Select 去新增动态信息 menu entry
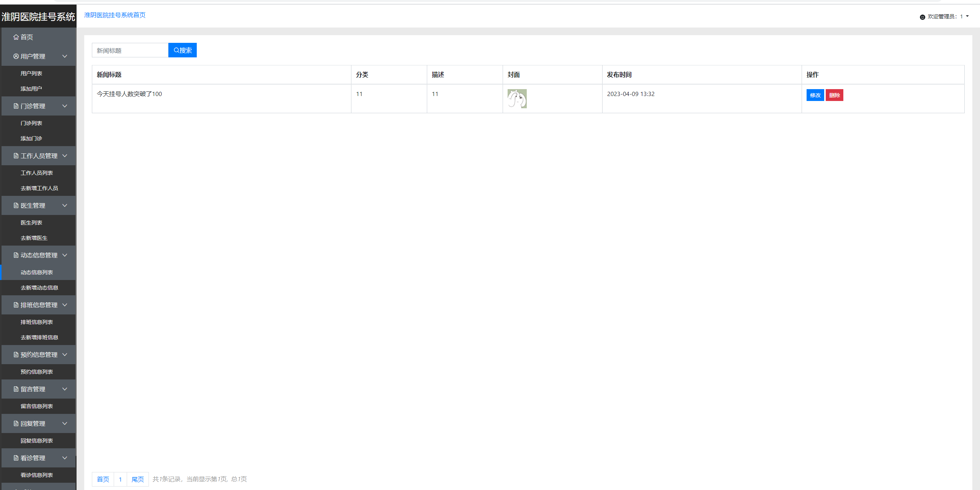 pos(39,288)
